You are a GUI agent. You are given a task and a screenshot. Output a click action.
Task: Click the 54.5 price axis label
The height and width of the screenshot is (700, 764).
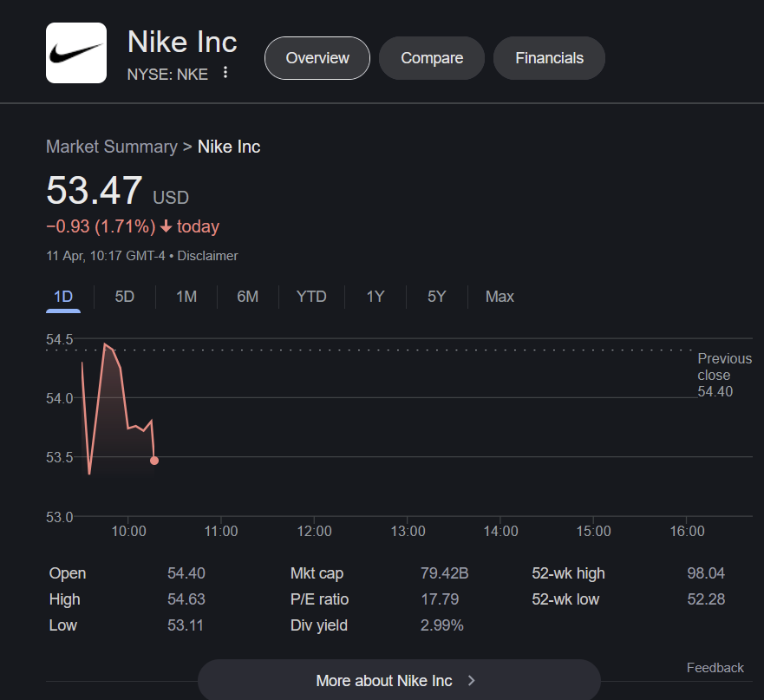(x=60, y=339)
